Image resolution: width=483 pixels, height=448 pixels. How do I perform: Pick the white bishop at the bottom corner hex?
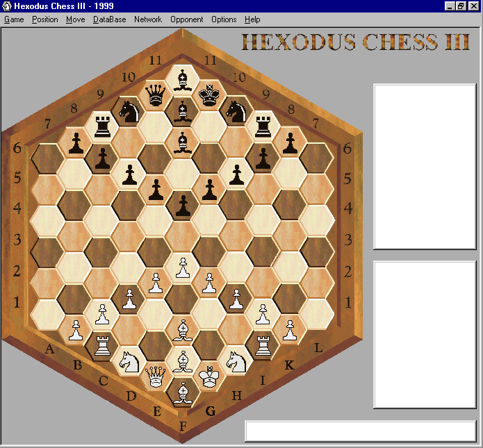coord(183,392)
